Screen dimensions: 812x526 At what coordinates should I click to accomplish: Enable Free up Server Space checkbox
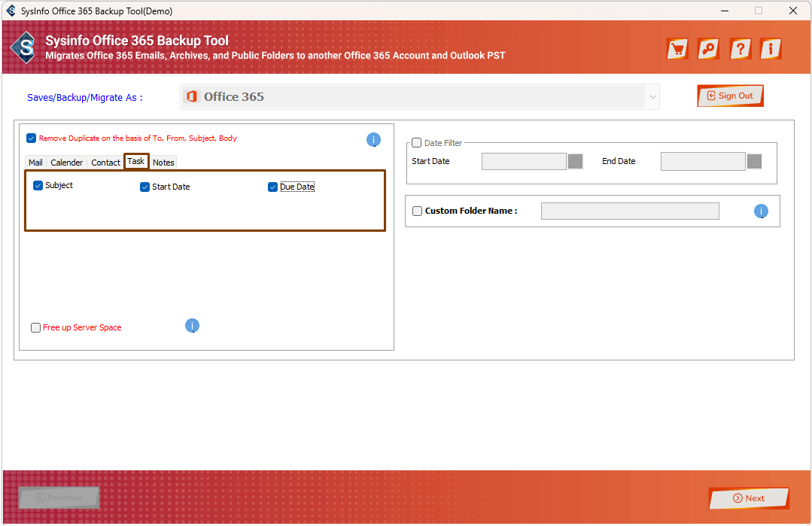pos(35,327)
